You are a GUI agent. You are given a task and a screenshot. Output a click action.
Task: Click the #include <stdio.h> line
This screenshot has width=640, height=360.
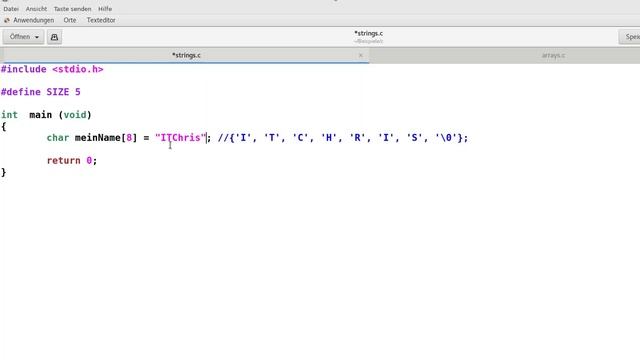click(x=52, y=69)
